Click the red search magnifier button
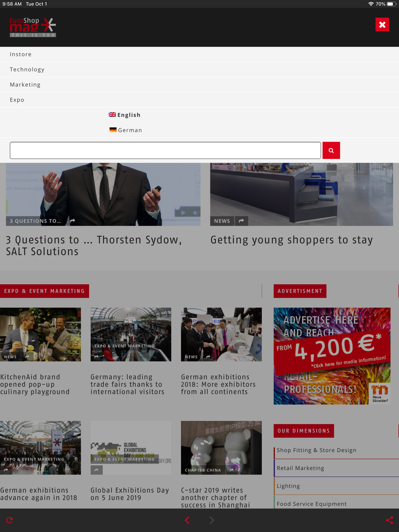This screenshot has height=532, width=399. tap(331, 150)
